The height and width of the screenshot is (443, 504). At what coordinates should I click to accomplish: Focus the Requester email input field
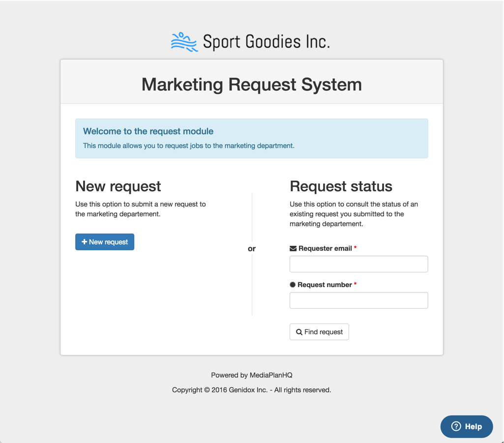358,264
